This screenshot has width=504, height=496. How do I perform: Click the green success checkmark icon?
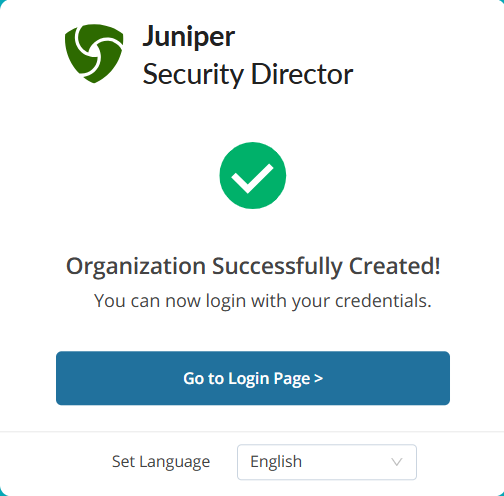[253, 175]
